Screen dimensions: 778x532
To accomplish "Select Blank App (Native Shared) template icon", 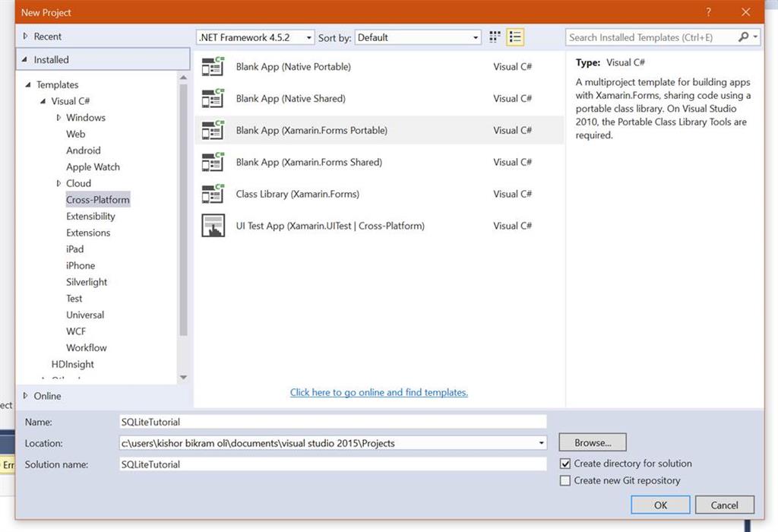I will [213, 98].
